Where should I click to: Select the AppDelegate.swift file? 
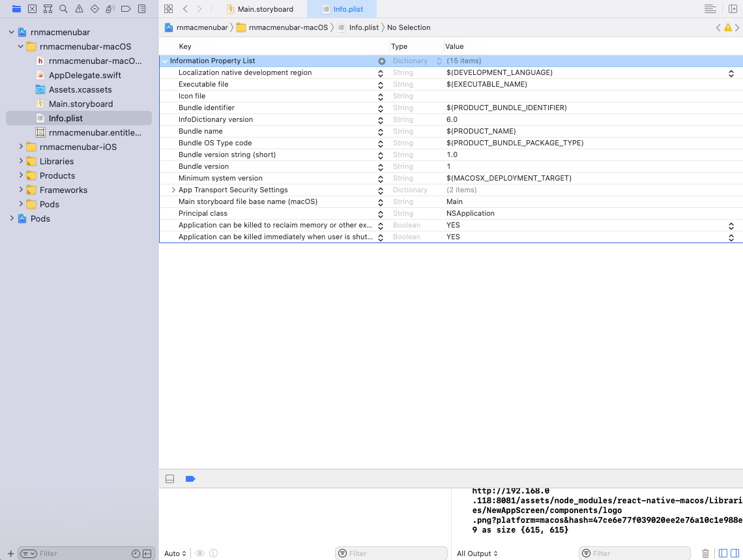coord(85,76)
